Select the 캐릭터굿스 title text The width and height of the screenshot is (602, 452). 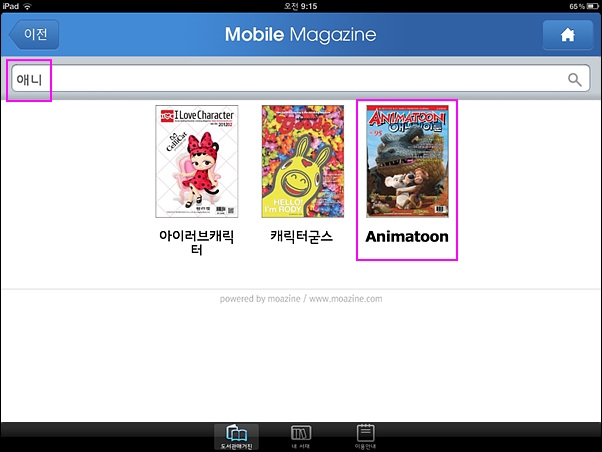(302, 237)
